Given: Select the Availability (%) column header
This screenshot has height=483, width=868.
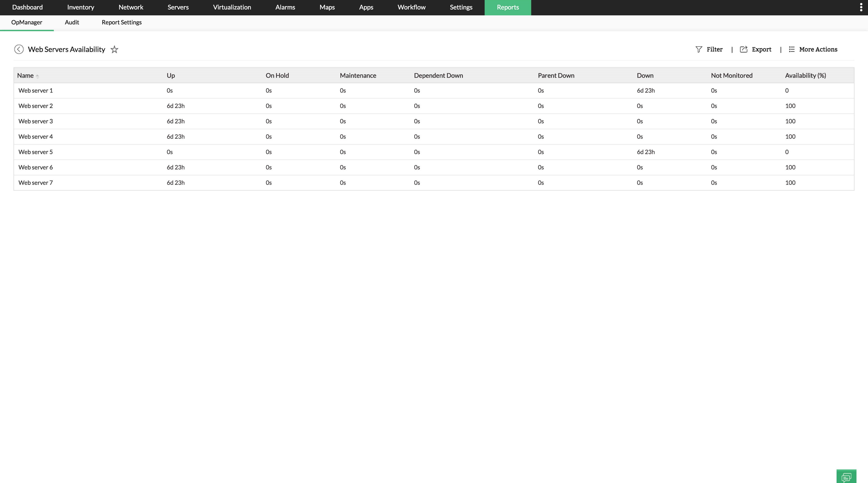Looking at the screenshot, I should point(805,75).
